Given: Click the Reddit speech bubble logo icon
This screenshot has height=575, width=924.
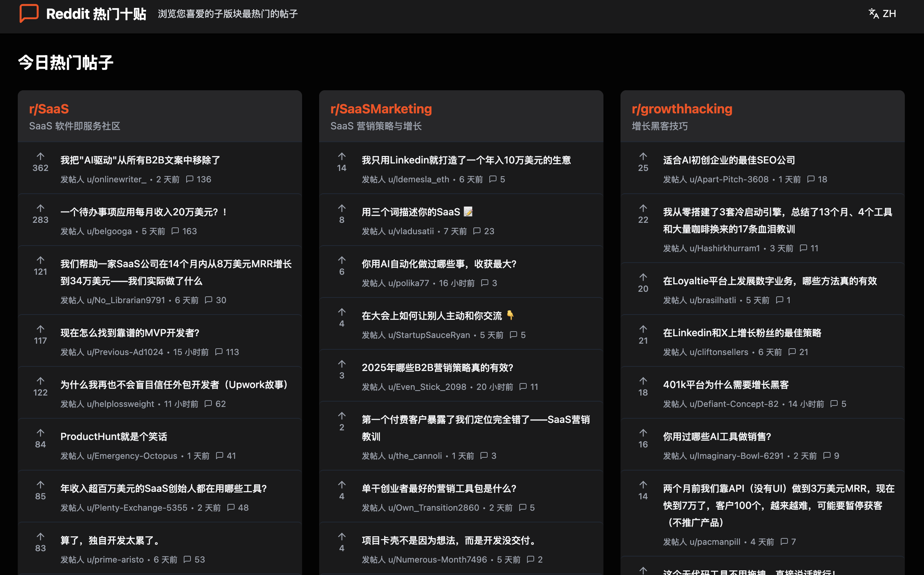Looking at the screenshot, I should [x=29, y=15].
